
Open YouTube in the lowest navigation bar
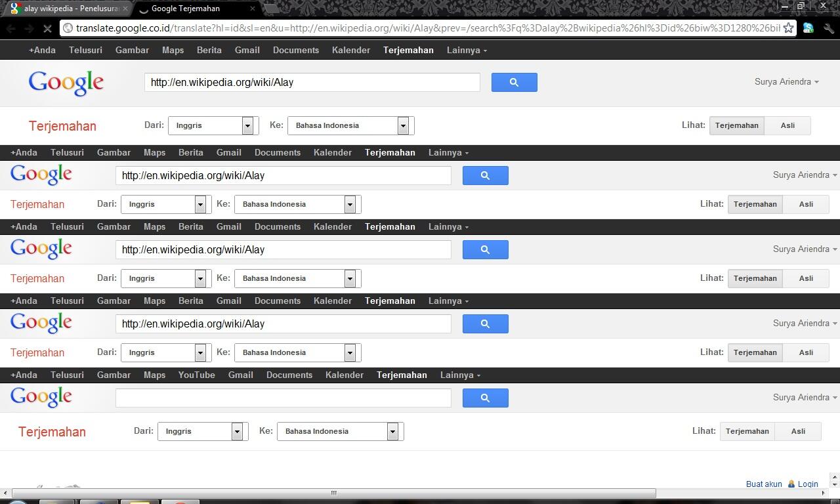196,375
